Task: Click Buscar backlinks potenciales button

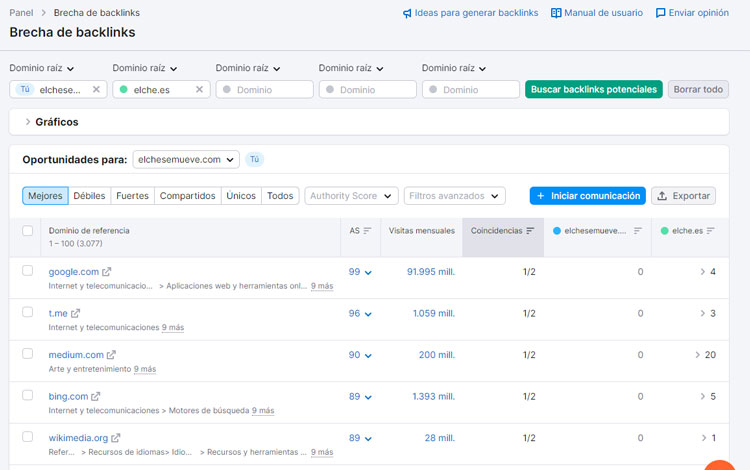Action: click(594, 89)
